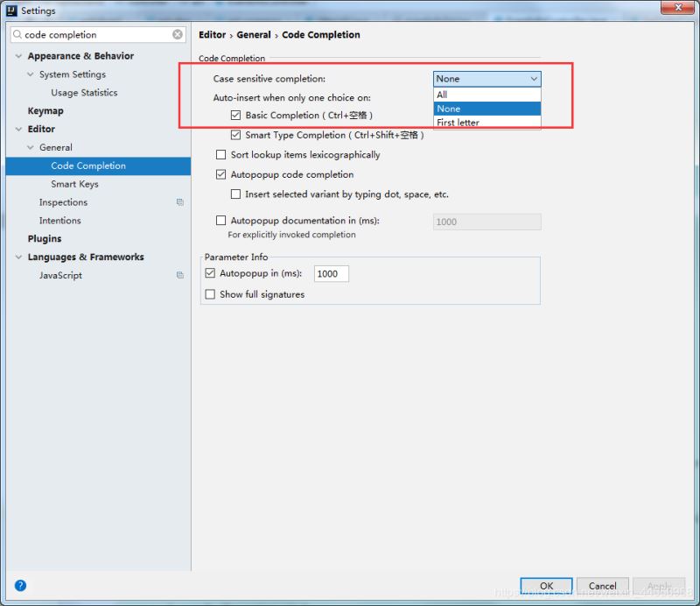Collapse the Editor tree node

[x=18, y=129]
